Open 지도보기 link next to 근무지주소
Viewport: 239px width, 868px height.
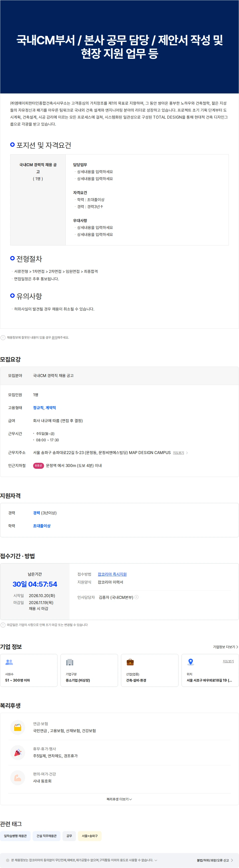(179, 453)
